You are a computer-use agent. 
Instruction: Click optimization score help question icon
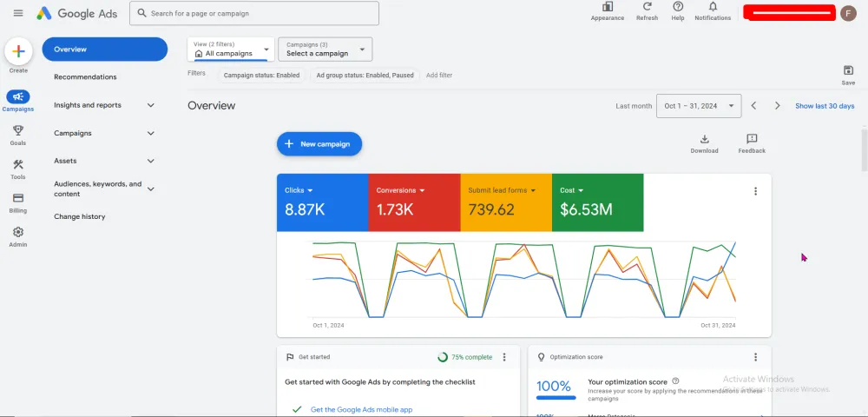click(x=675, y=381)
